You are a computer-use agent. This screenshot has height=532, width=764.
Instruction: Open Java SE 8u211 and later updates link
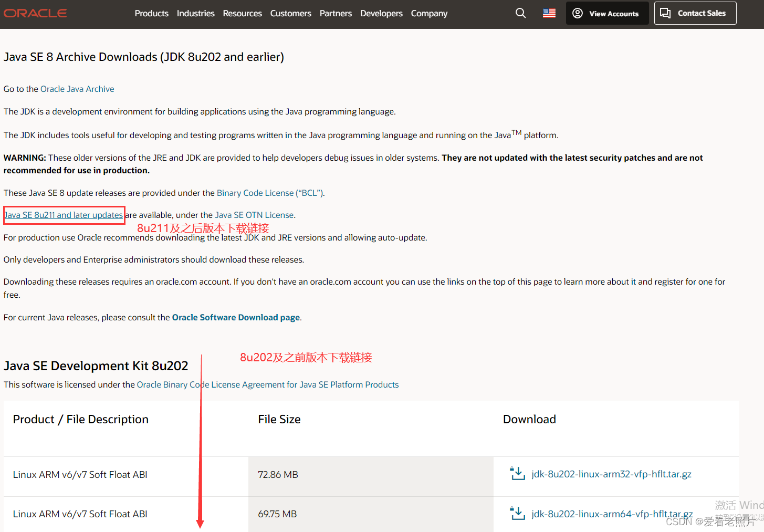pos(64,215)
